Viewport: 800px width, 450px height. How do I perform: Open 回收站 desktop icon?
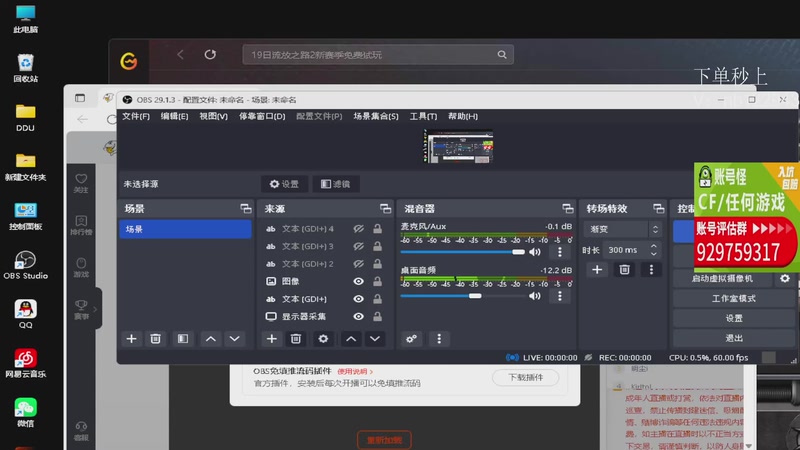click(x=26, y=68)
